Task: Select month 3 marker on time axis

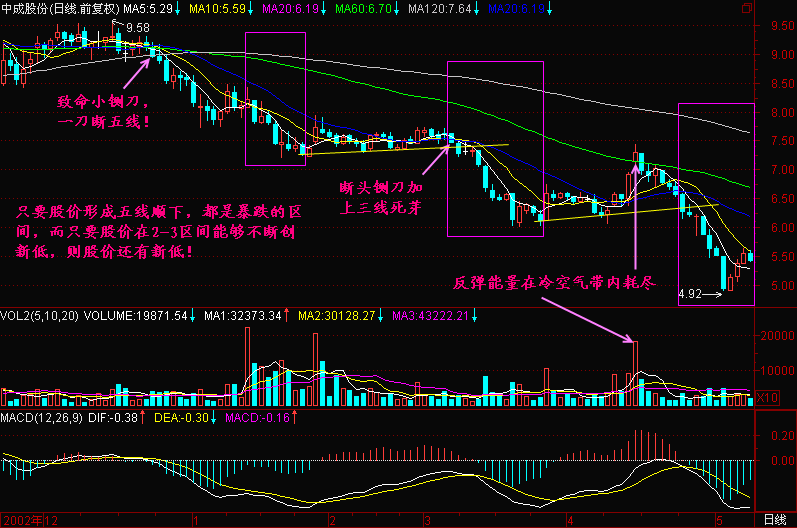Action: pyautogui.click(x=427, y=520)
